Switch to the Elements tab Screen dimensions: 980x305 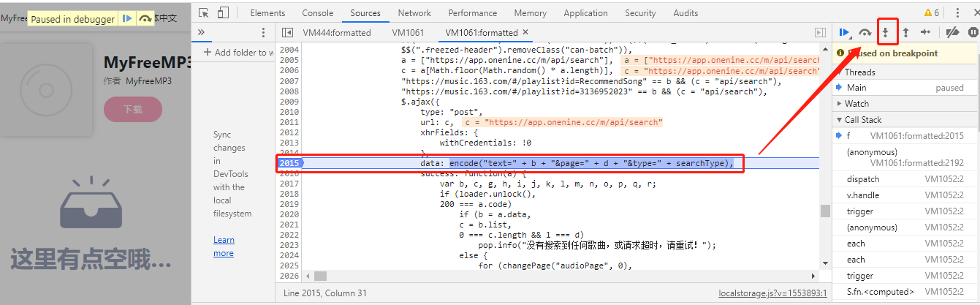267,12
